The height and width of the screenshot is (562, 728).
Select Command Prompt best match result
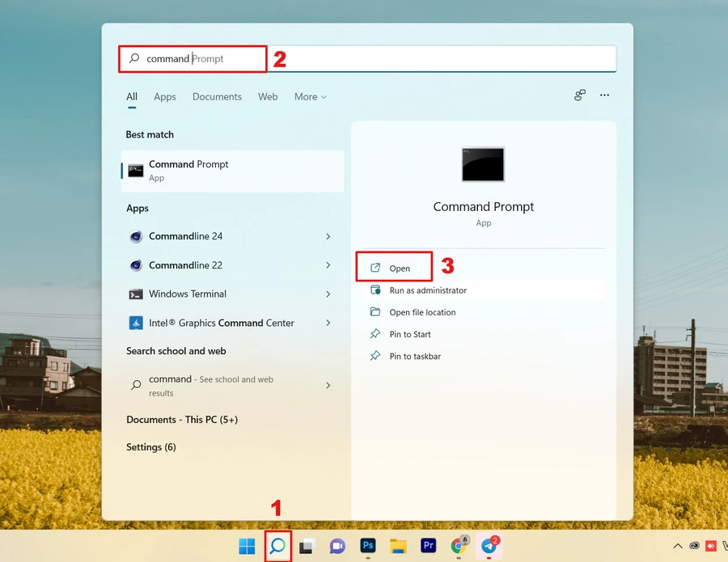[x=232, y=171]
